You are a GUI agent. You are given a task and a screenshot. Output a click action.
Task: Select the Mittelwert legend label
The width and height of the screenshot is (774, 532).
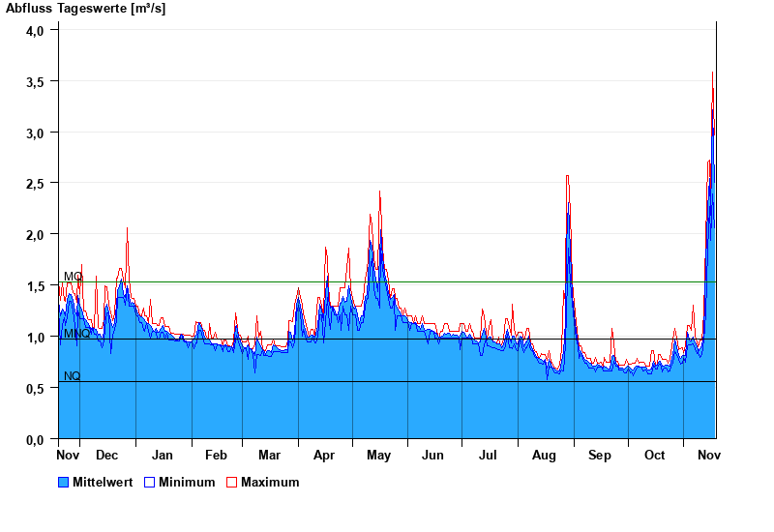(x=104, y=482)
